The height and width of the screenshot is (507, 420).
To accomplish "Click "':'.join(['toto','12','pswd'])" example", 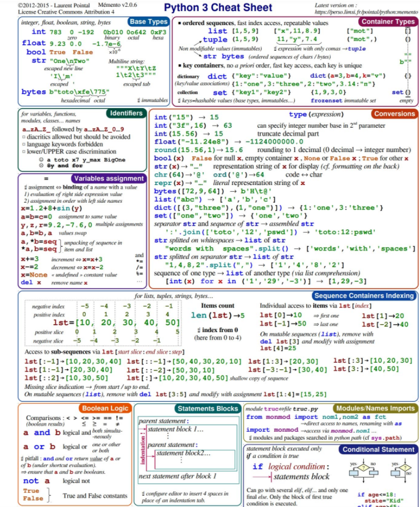I will pos(270,232).
